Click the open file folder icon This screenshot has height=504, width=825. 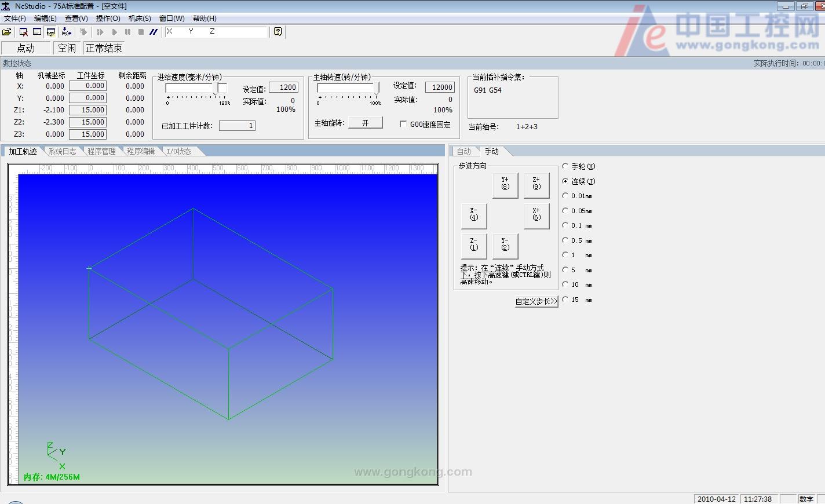click(x=7, y=32)
